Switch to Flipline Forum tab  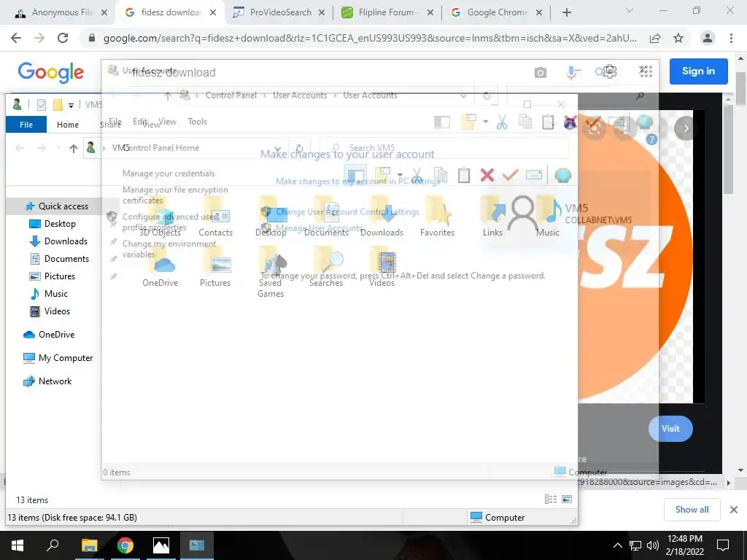click(387, 12)
